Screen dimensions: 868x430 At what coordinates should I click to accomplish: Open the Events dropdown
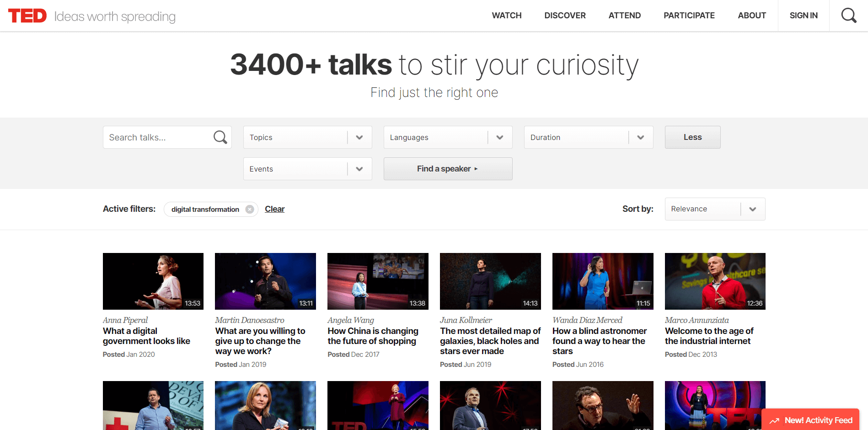point(359,169)
